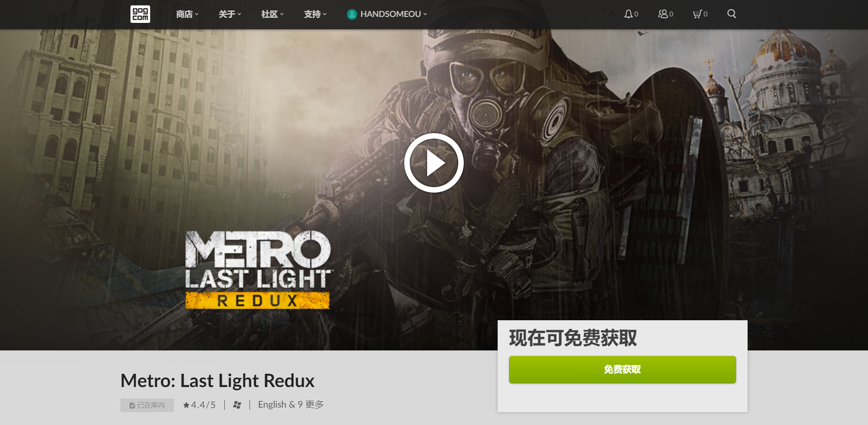The image size is (868, 425).
Task: Click the user avatar icon
Action: tap(352, 14)
